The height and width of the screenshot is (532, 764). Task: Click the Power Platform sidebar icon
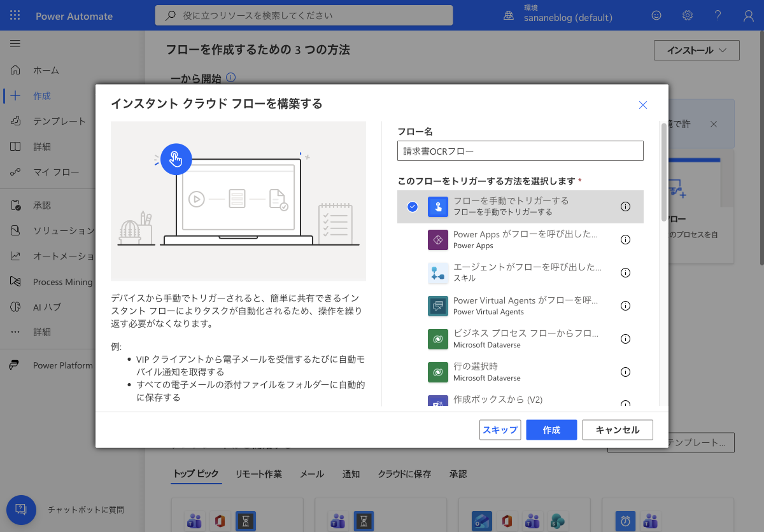(14, 365)
